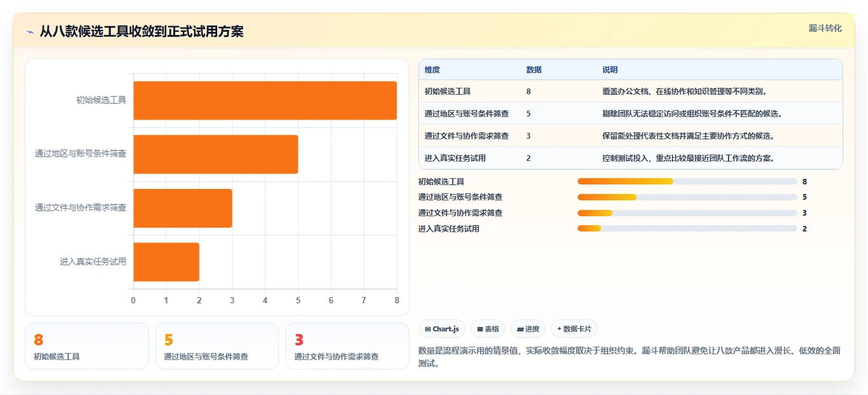Click the 初始候选工具 progress bar

[687, 181]
